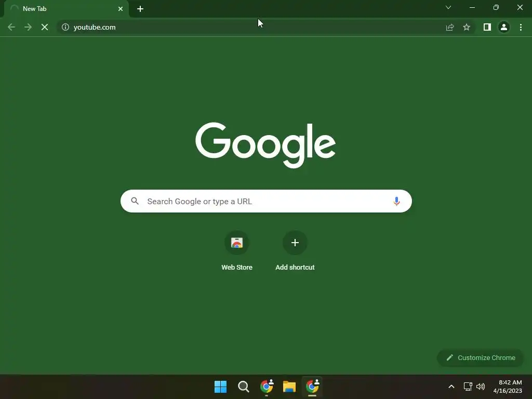
Task: Minimize the Chrome window
Action: pyautogui.click(x=472, y=7)
